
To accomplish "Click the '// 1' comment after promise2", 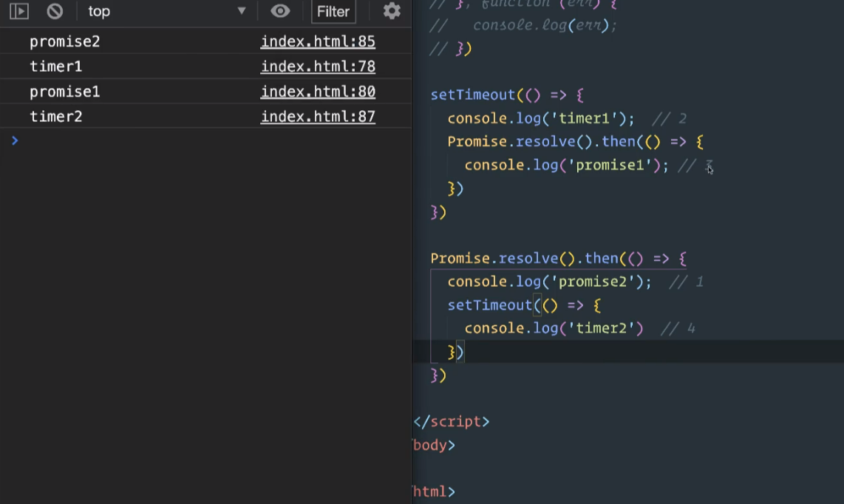I will coord(686,282).
